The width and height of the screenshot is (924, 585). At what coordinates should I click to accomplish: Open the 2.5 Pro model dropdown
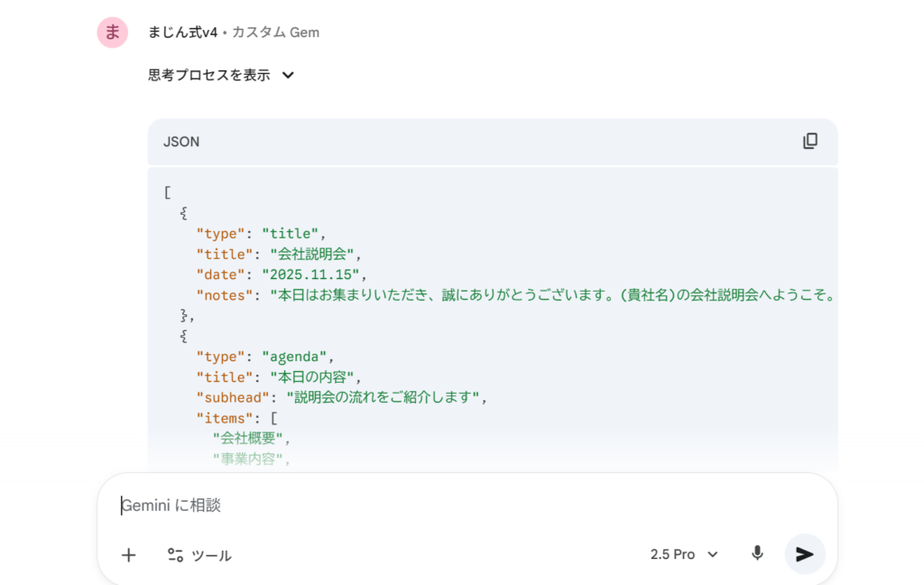tap(684, 554)
